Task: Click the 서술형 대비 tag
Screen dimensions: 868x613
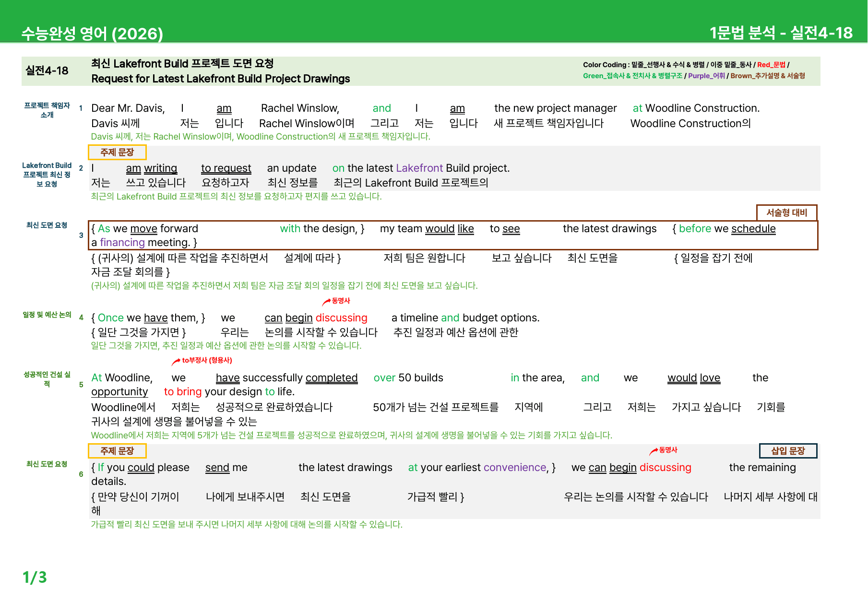Action: pos(786,212)
